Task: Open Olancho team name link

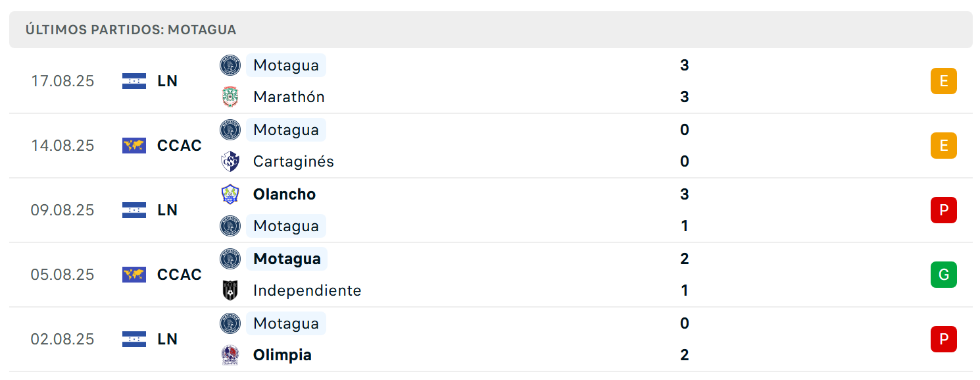Action: pyautogui.click(x=284, y=194)
